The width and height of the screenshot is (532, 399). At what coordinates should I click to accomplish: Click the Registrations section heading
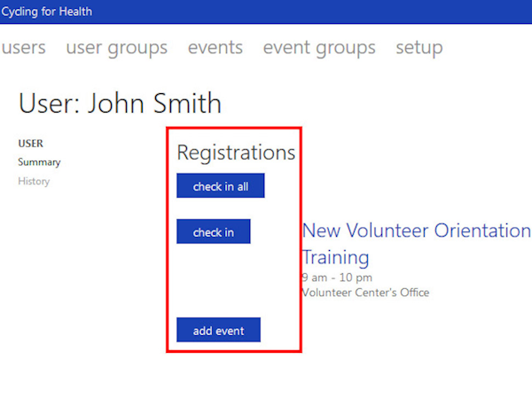236,153
